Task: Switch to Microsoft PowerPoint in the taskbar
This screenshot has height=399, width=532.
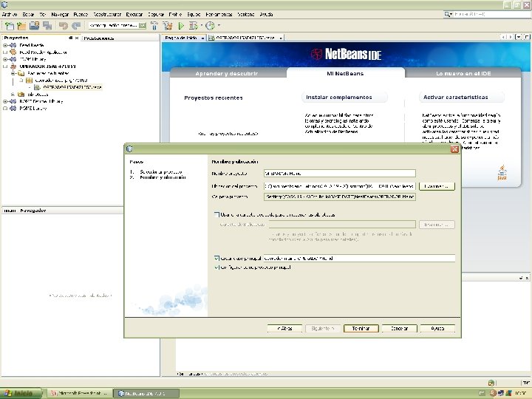Action: click(79, 393)
